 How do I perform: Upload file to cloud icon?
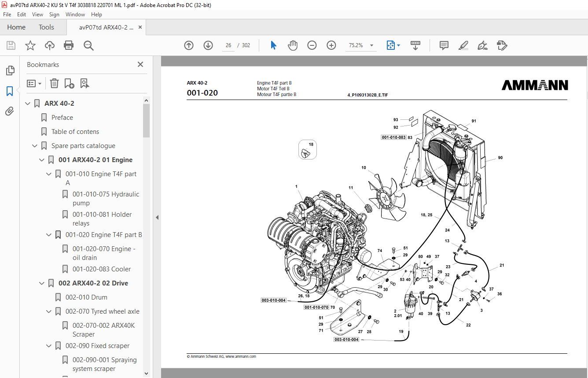pos(50,45)
